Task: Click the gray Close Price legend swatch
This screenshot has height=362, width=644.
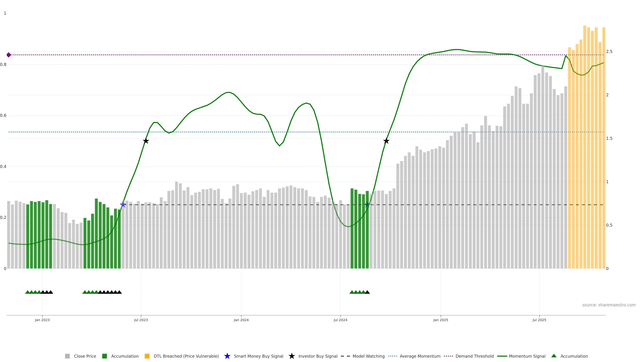Action: (x=67, y=356)
